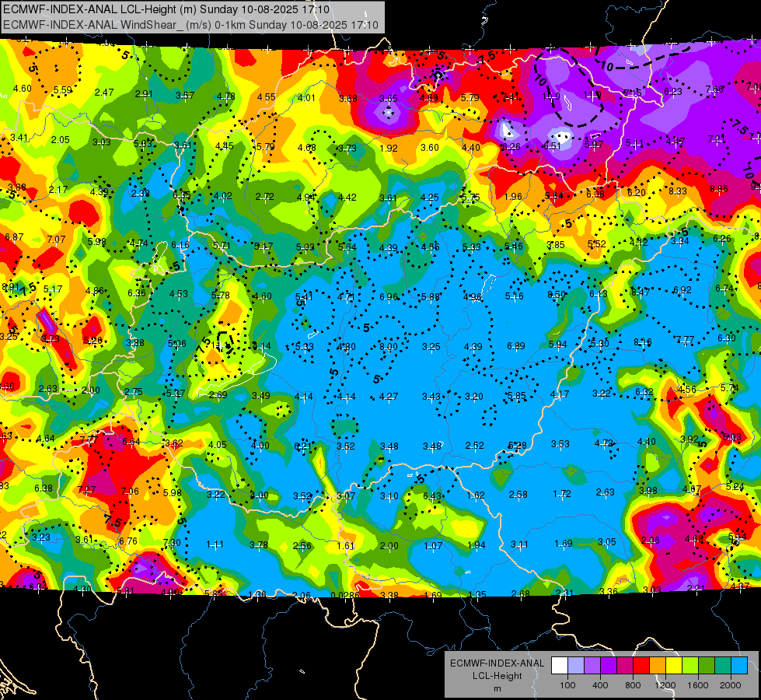Click the wind shear value 1.96
This screenshot has height=700, width=761.
[513, 196]
